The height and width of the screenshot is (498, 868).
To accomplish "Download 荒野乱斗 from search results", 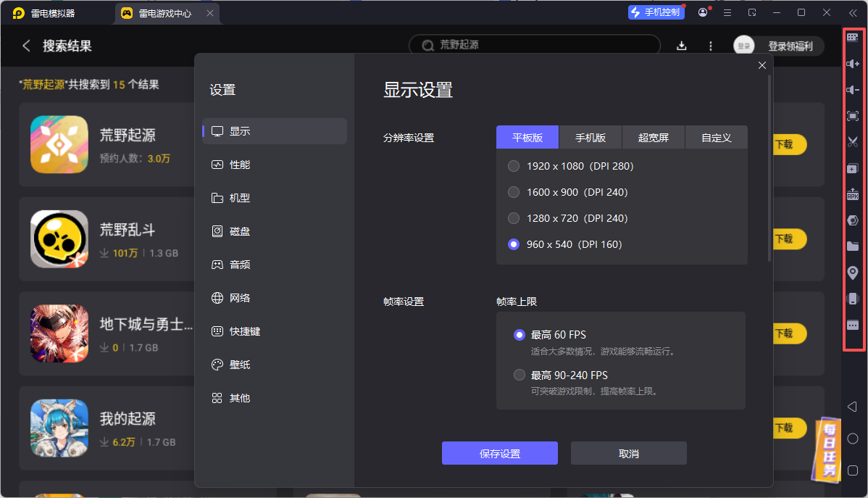I will click(790, 238).
